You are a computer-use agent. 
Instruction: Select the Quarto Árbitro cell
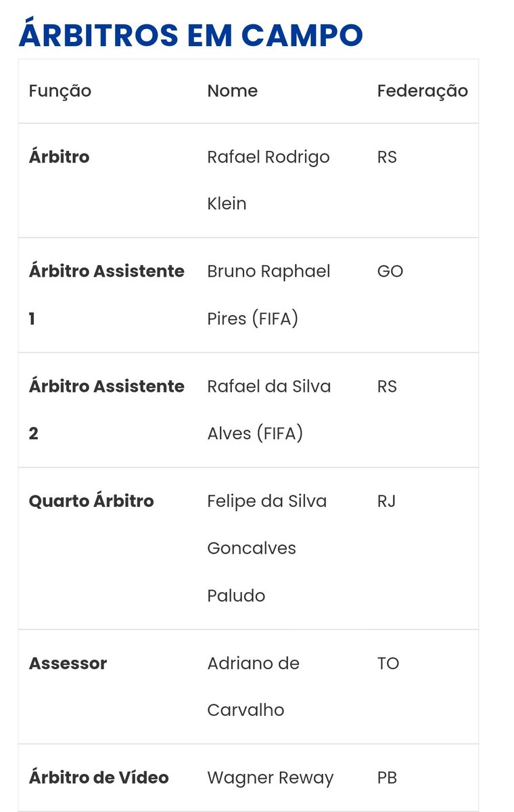(91, 501)
